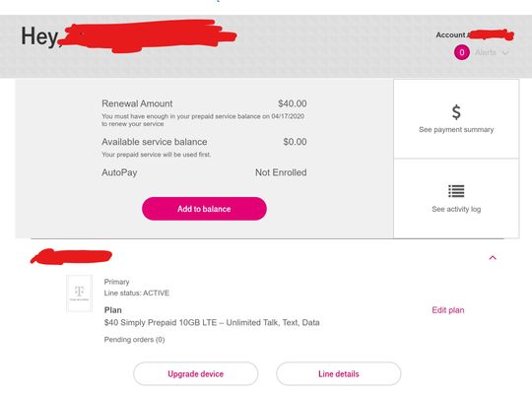532x394 pixels.
Task: Click the redacted phone line header
Action: pyautogui.click(x=71, y=256)
